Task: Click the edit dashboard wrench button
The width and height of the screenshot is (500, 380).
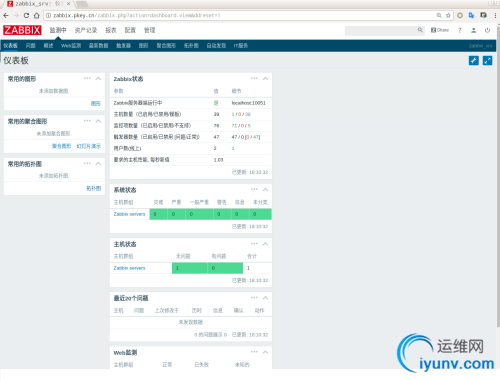Action: point(474,60)
